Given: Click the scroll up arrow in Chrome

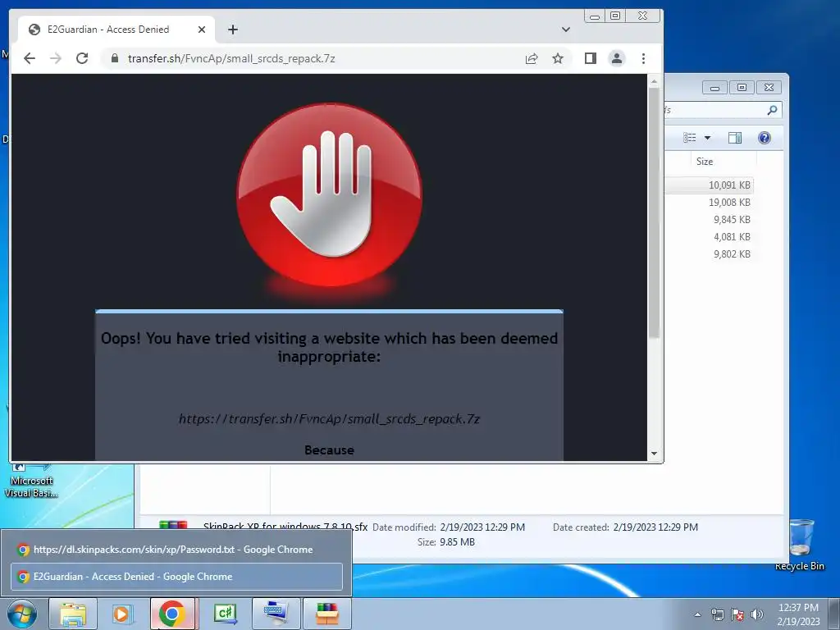Looking at the screenshot, I should click(x=654, y=81).
